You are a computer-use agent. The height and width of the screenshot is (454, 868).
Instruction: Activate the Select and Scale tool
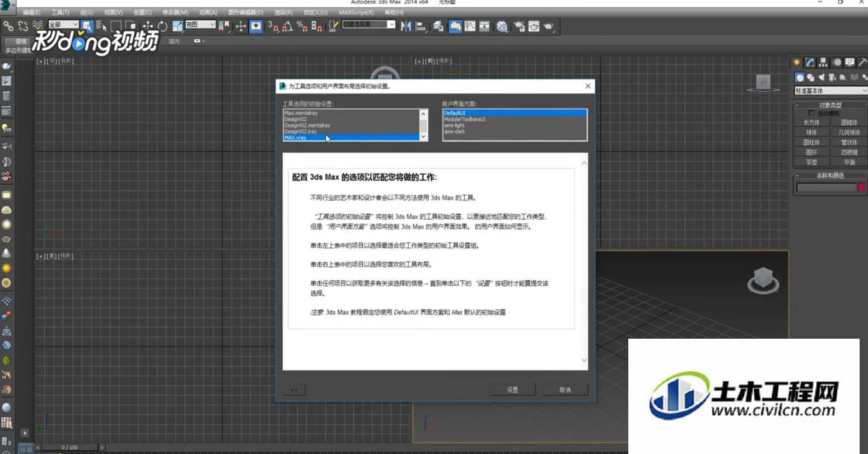click(178, 26)
